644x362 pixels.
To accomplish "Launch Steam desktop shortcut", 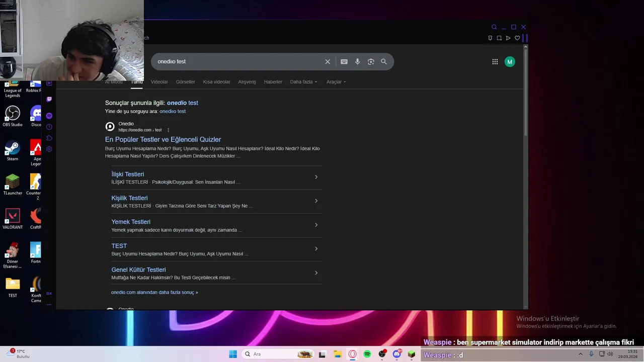I will 13,150.
